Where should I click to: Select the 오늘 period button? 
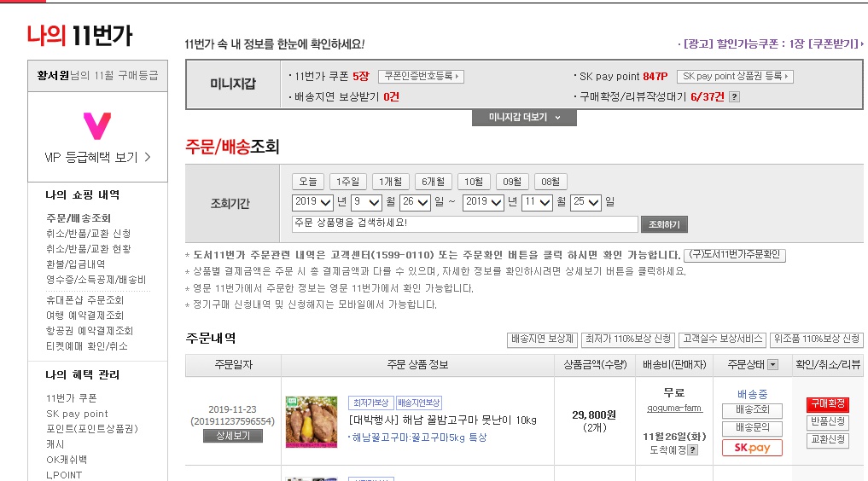308,182
